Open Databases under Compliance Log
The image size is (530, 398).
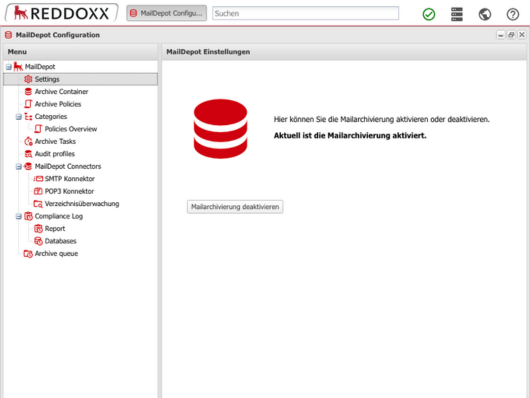(x=61, y=241)
